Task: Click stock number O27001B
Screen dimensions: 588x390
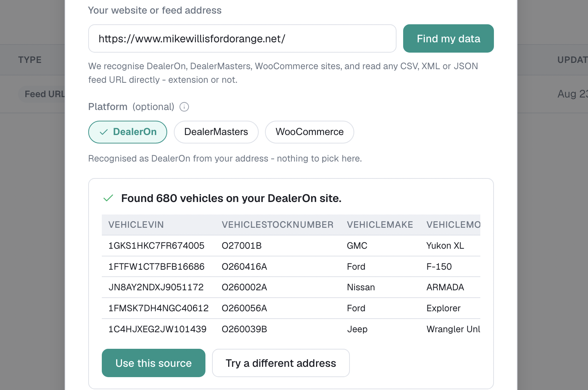Action: [241, 246]
